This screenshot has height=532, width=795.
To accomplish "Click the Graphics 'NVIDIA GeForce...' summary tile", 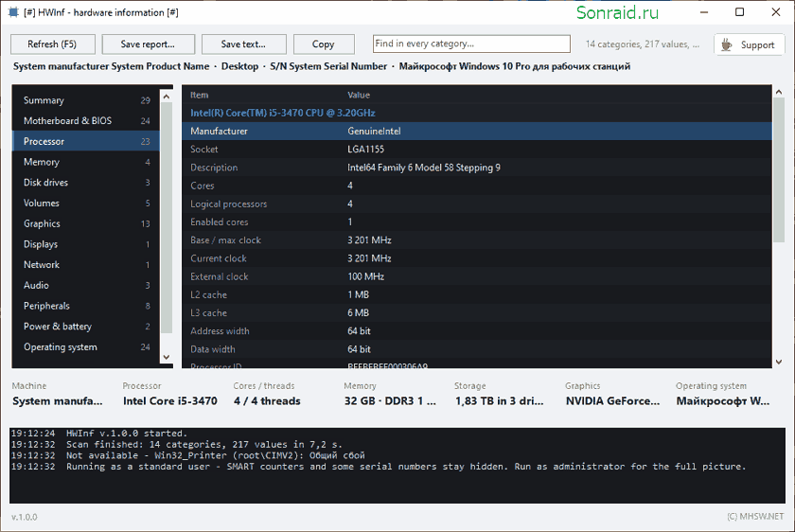I will point(613,394).
